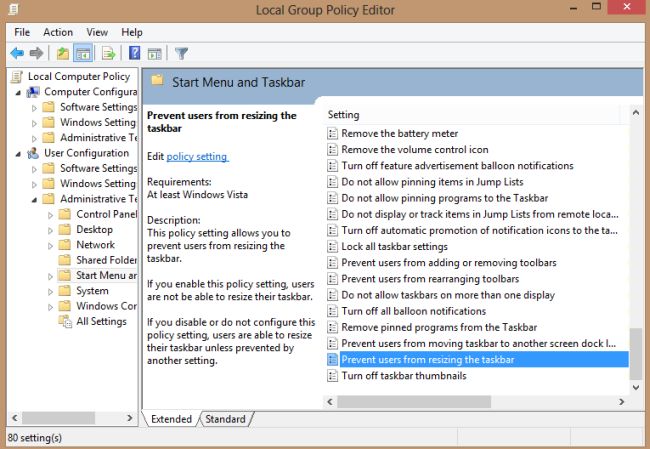The width and height of the screenshot is (650, 449).
Task: Click the settings list scroll up arrow
Action: click(635, 113)
